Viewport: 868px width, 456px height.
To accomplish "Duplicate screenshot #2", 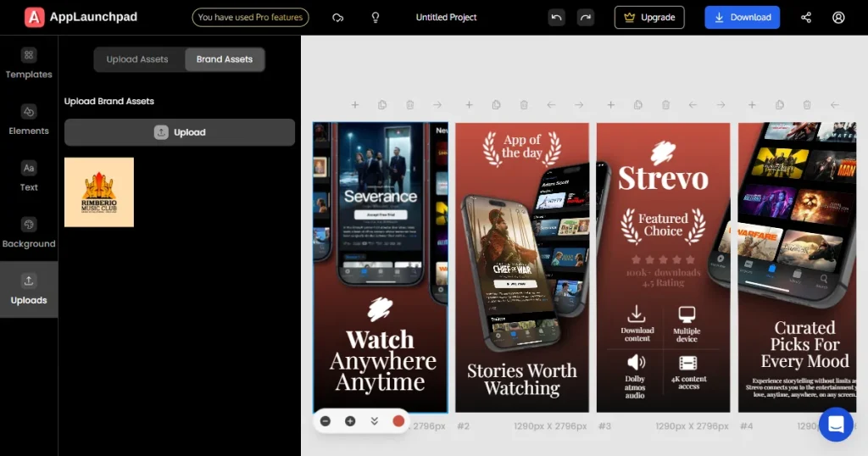I will [x=496, y=104].
